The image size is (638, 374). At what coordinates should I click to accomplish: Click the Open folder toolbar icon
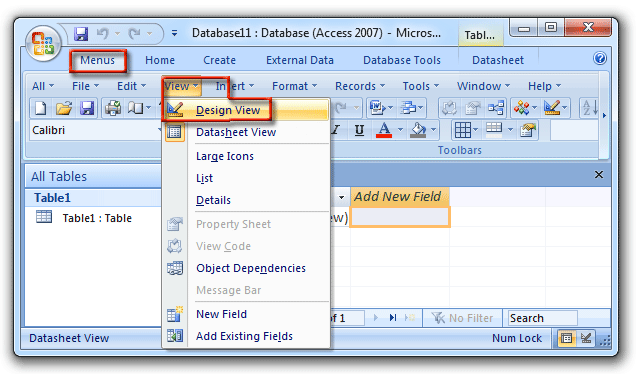click(63, 108)
